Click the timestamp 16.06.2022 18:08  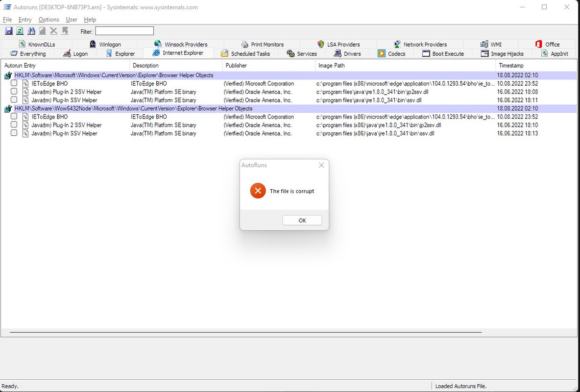517,92
